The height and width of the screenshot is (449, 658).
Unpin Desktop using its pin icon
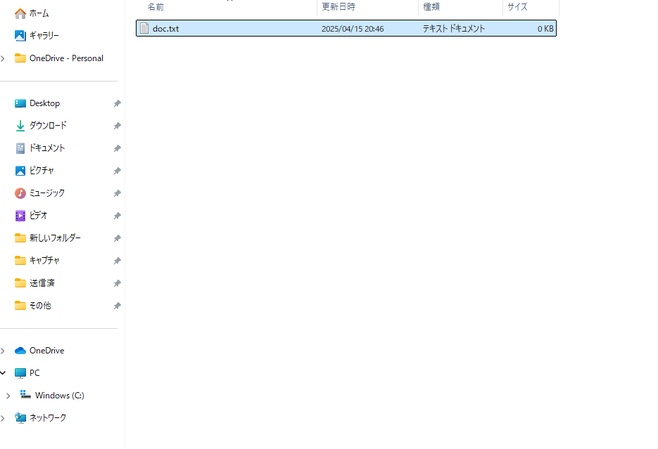click(x=117, y=103)
